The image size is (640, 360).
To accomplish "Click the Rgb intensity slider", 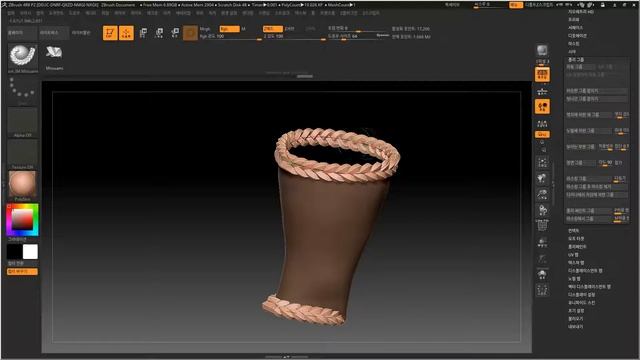I will [x=230, y=37].
